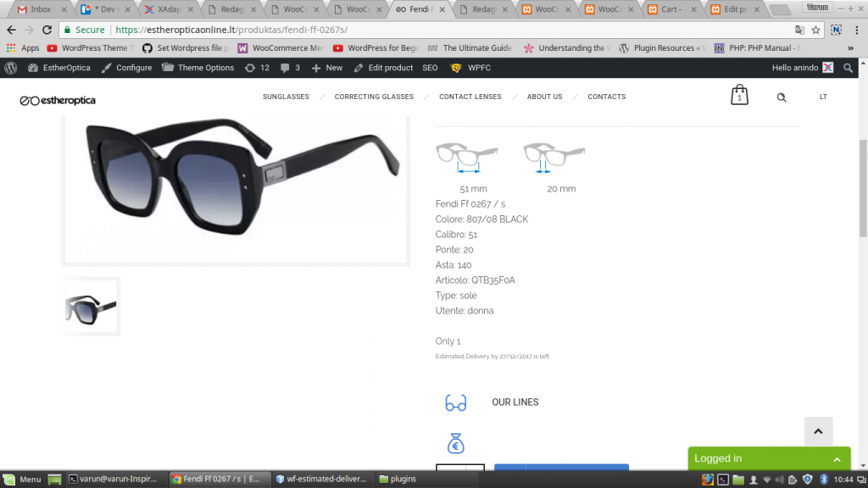Viewport: 868px width, 488px height.
Task: Open About Us navigation item
Action: 544,97
